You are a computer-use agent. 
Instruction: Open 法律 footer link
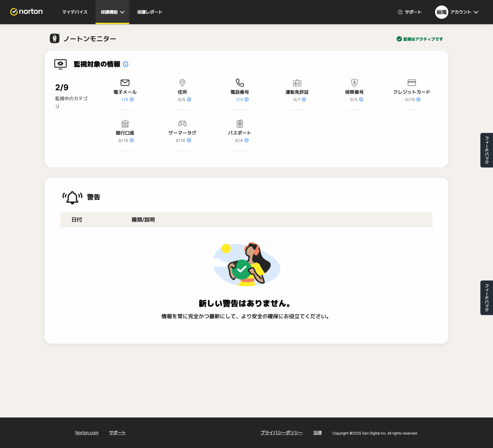(x=317, y=433)
